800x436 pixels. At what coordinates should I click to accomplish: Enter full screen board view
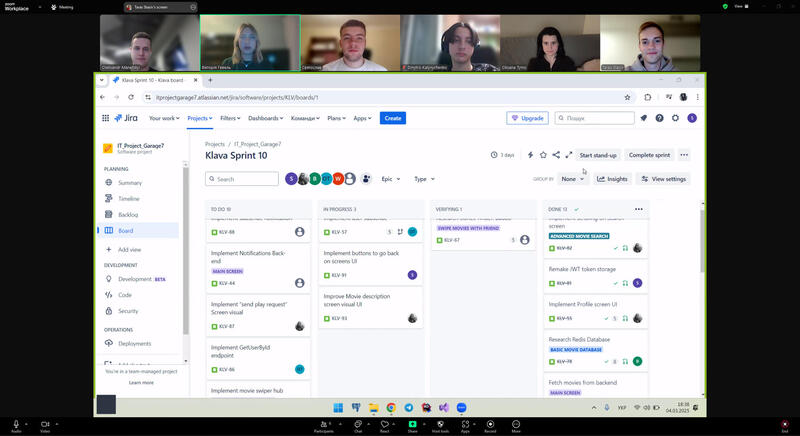[568, 155]
